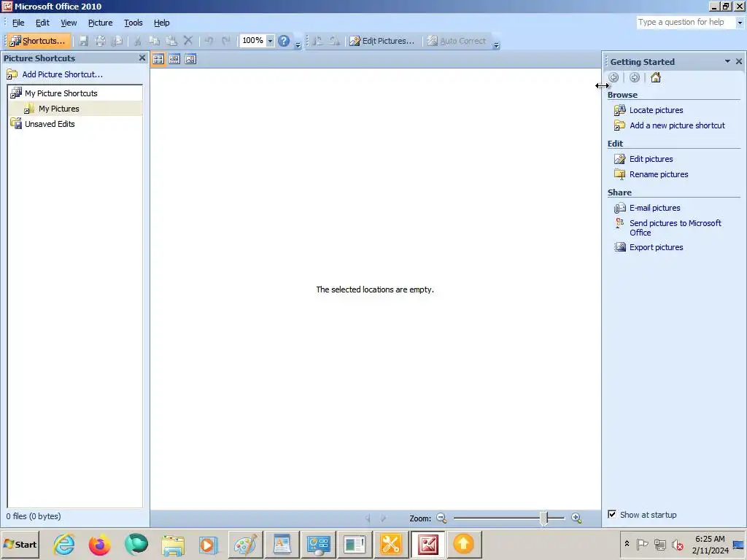Open the Picture menu
The width and height of the screenshot is (747, 560).
coord(100,23)
